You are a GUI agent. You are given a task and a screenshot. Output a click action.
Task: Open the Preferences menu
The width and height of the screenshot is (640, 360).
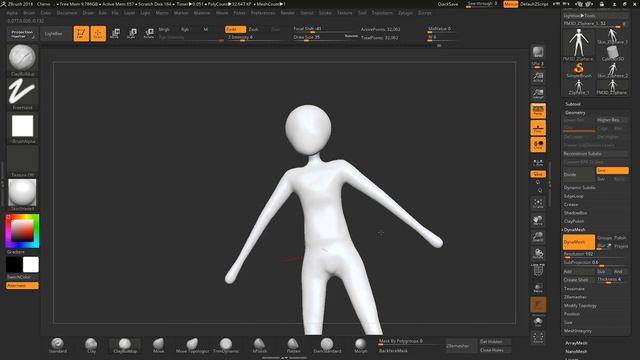point(262,13)
